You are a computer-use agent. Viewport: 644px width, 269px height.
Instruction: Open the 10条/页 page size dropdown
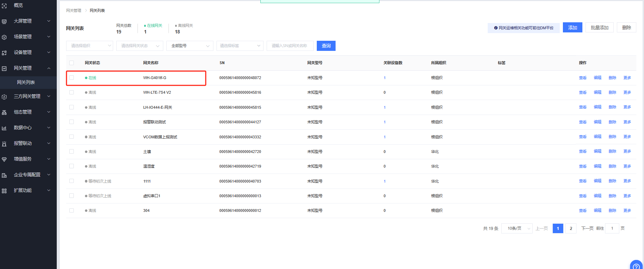point(517,229)
